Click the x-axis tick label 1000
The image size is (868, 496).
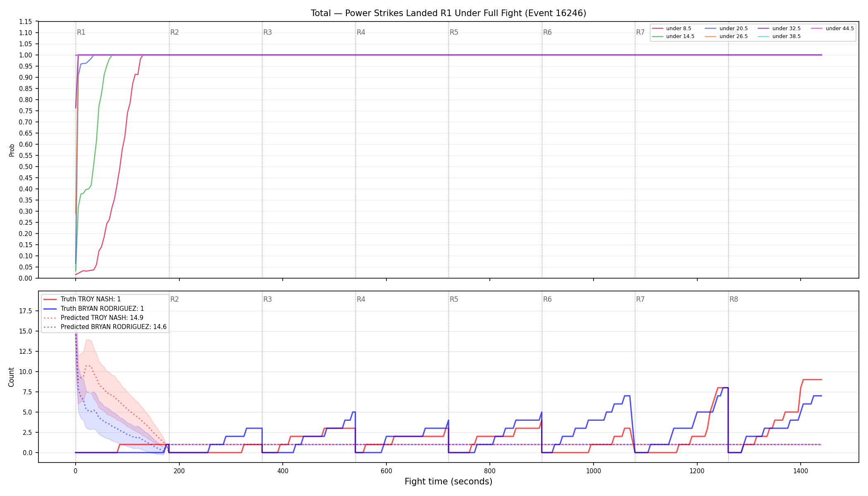tap(594, 471)
